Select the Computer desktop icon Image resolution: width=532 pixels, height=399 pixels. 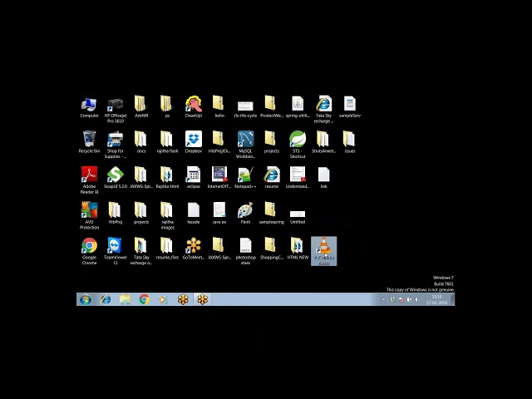89,107
